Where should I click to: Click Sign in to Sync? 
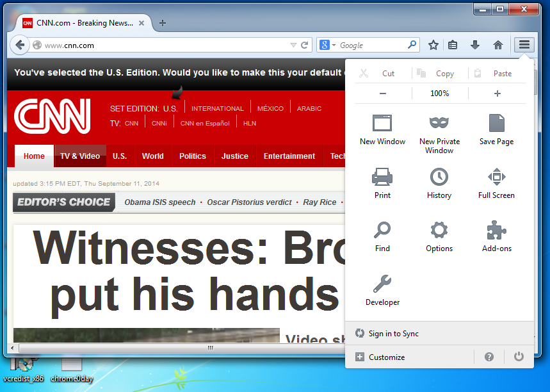pos(439,334)
